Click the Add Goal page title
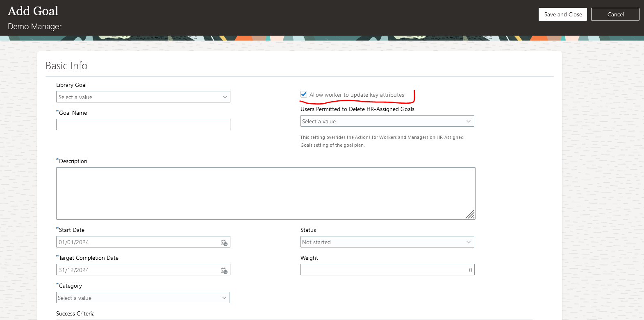The height and width of the screenshot is (320, 644). click(x=33, y=11)
